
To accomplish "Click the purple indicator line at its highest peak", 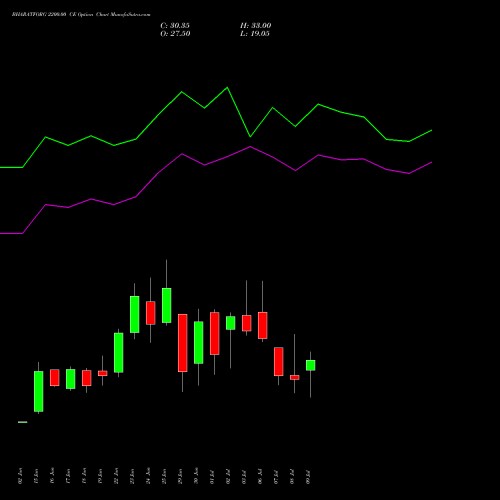I will pyautogui.click(x=250, y=147).
